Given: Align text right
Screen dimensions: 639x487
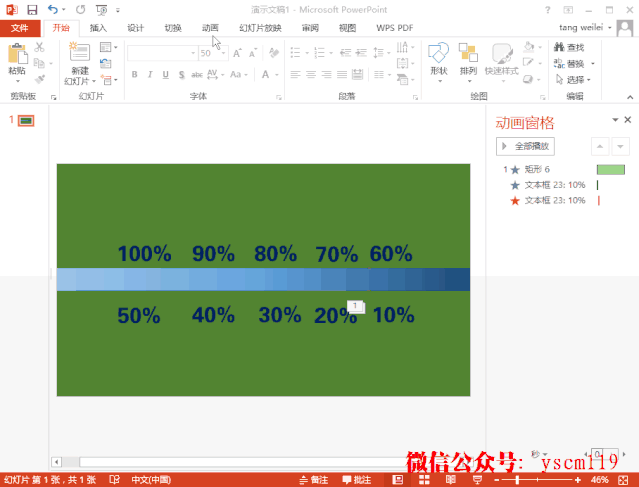Looking at the screenshot, I should (326, 74).
